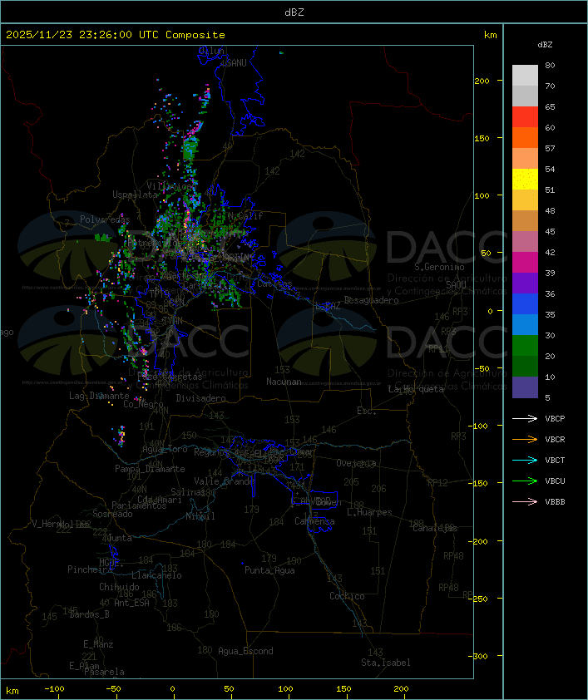Select the red 60-65 dBZ swatch
Image resolution: width=588 pixels, height=700 pixels.
pos(525,117)
